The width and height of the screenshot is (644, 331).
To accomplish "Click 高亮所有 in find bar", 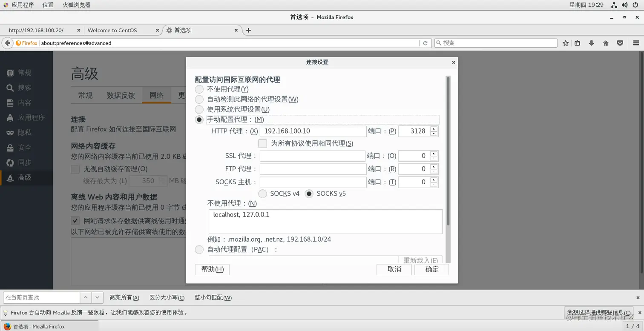I will point(124,297).
